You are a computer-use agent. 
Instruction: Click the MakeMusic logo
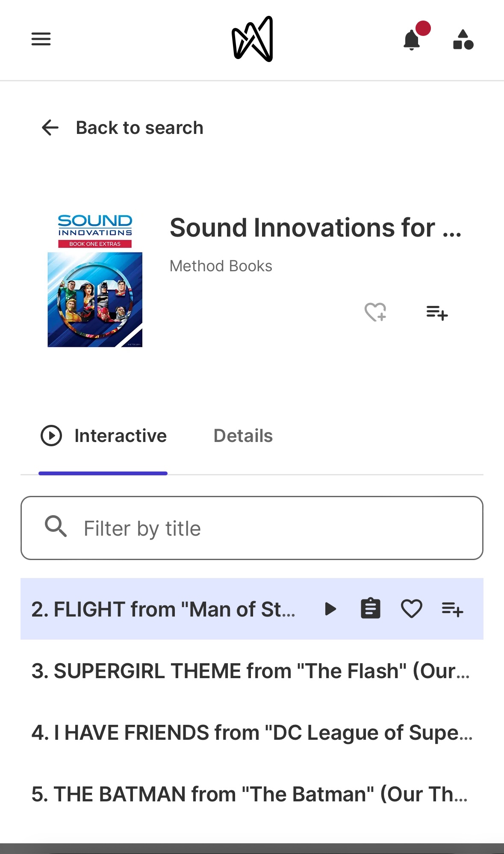[252, 39]
